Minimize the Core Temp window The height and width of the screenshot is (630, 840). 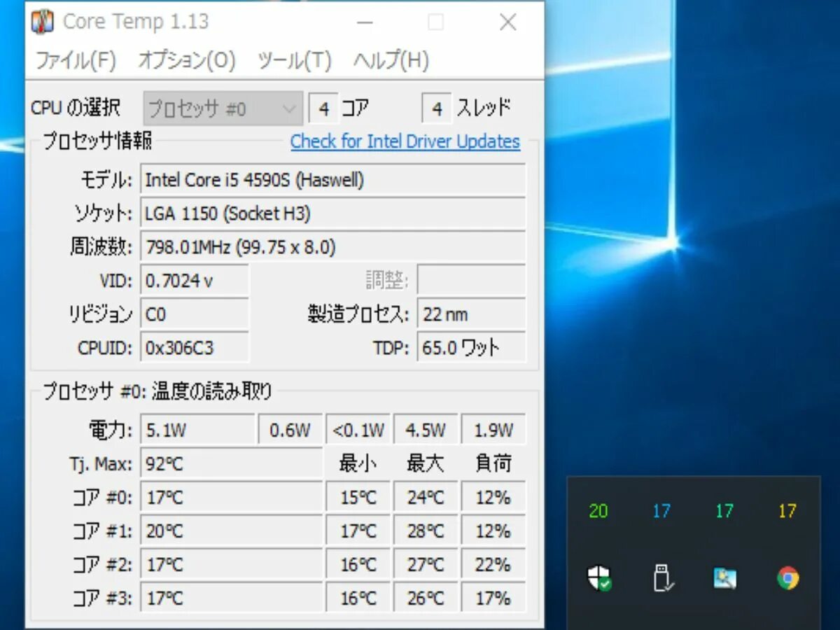(x=365, y=22)
